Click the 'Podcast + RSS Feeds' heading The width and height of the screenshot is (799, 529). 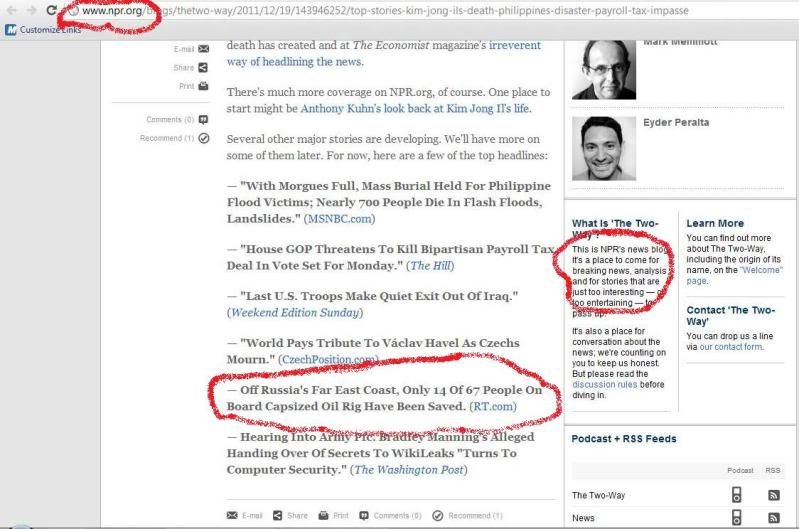click(624, 439)
